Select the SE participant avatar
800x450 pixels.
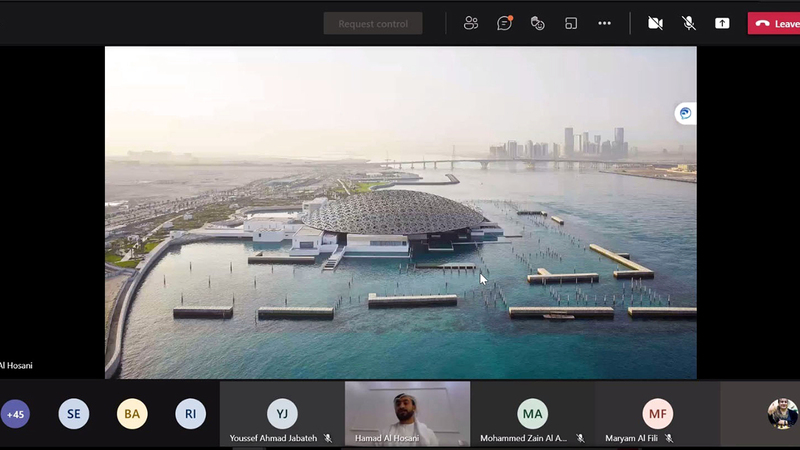click(x=74, y=413)
